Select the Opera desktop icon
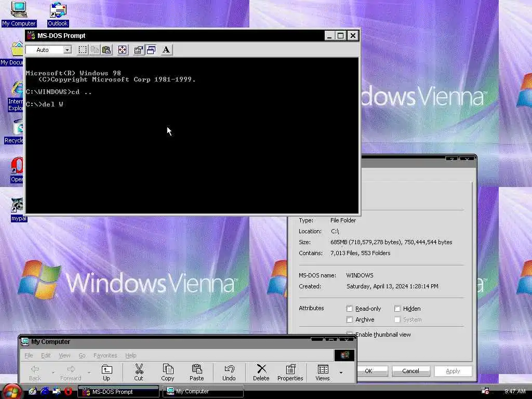Viewport: 532px width, 399px height. point(17,170)
